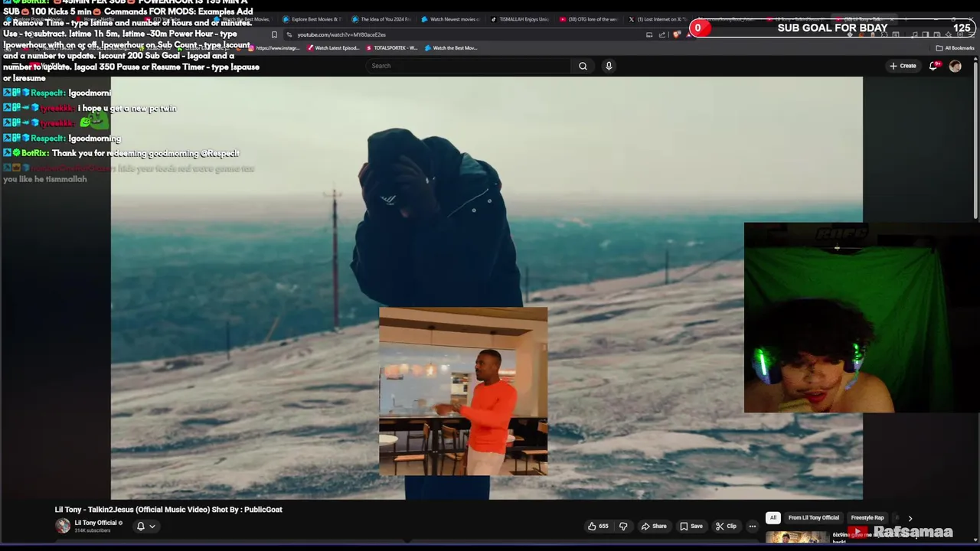The image size is (980, 551).
Task: Click the address bar share icon
Action: pyautogui.click(x=662, y=34)
